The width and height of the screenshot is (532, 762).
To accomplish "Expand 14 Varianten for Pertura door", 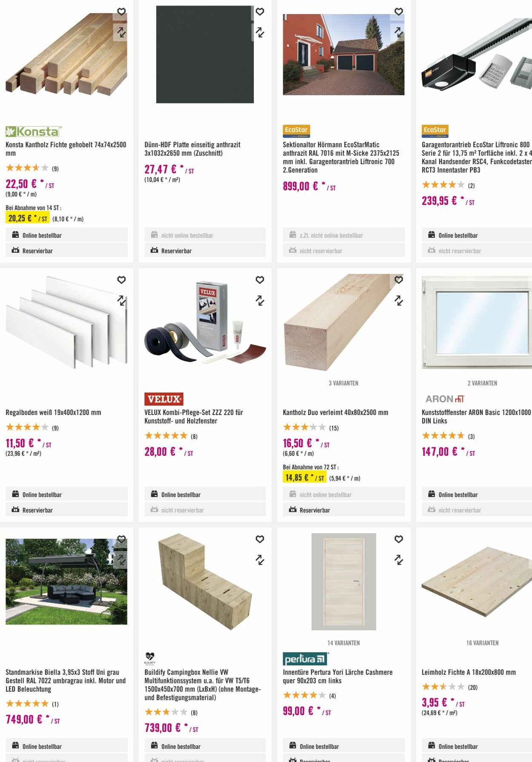I will pyautogui.click(x=343, y=643).
